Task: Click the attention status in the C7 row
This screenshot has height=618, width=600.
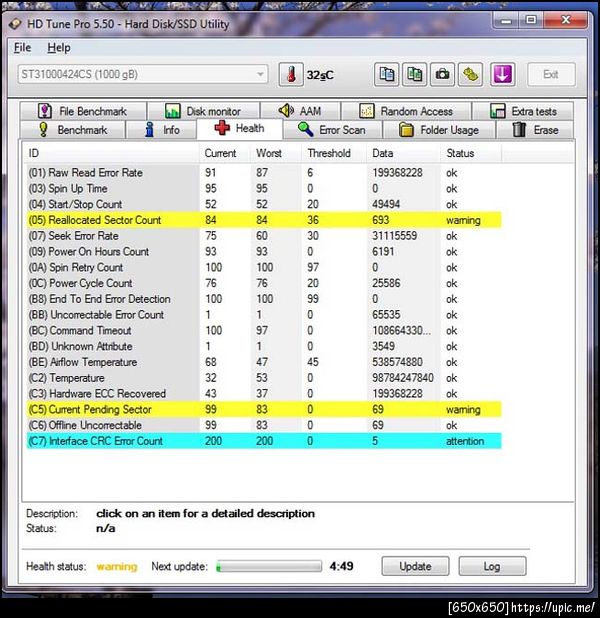Action: pos(465,441)
